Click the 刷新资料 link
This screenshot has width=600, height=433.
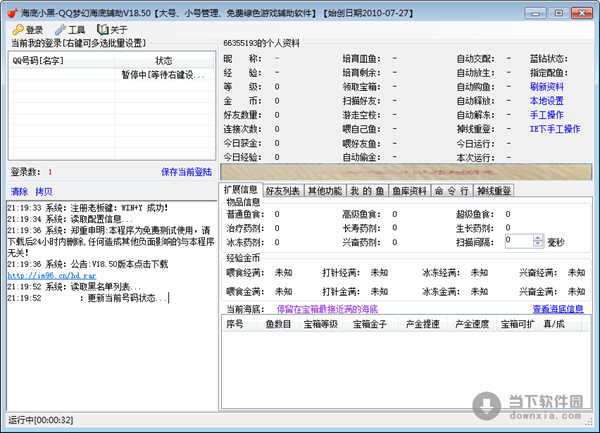tap(547, 87)
